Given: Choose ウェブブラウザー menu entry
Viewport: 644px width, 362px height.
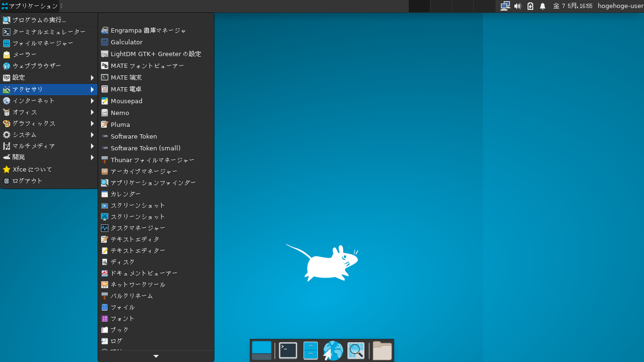Looking at the screenshot, I should pos(49,66).
